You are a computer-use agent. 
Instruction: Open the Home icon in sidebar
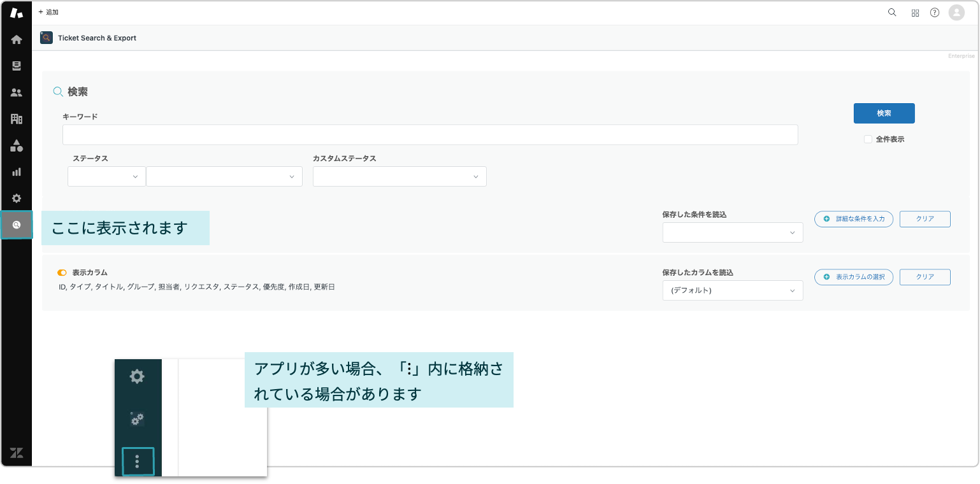pyautogui.click(x=17, y=39)
